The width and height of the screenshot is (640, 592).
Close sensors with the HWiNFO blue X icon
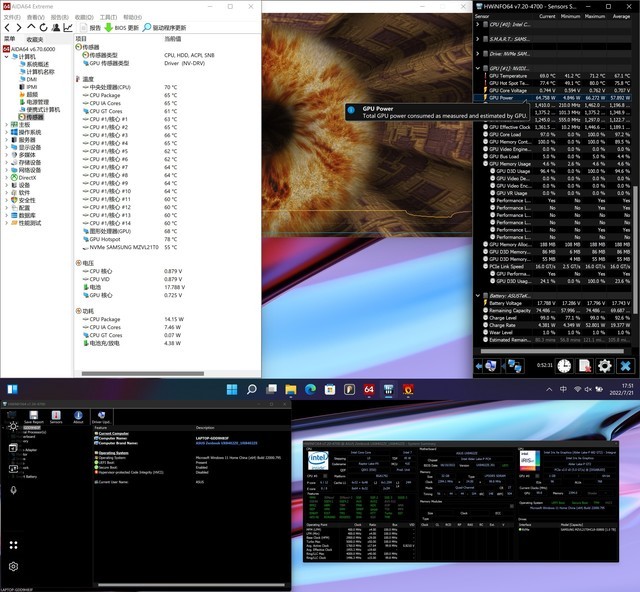[x=628, y=366]
